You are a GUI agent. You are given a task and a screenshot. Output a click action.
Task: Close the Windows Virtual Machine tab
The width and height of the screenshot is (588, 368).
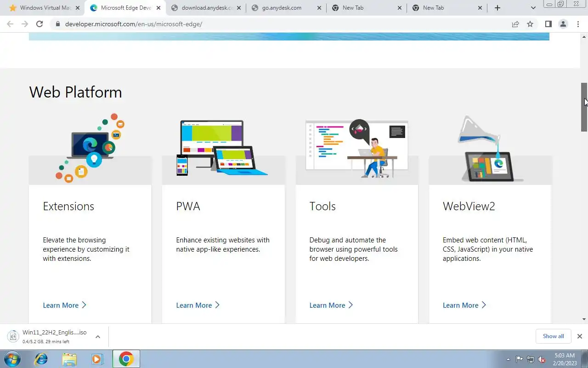coord(78,8)
